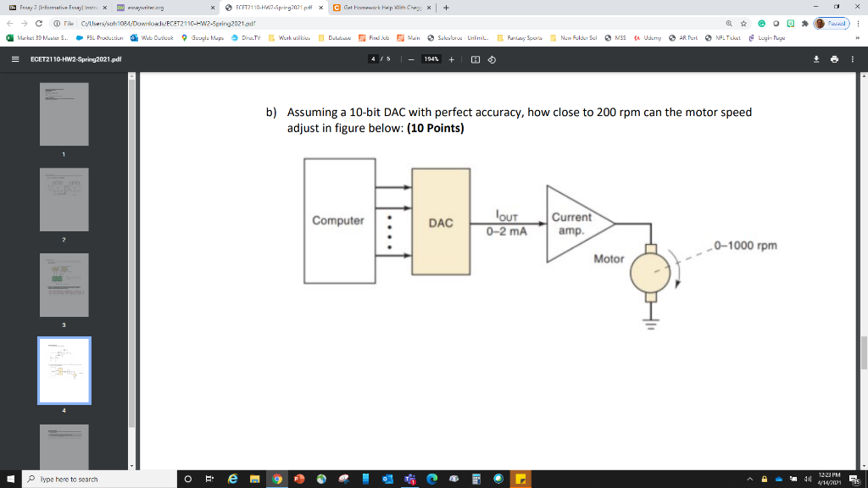Select page 2 thumbnail in sidebar
868x488 pixels.
click(x=64, y=199)
